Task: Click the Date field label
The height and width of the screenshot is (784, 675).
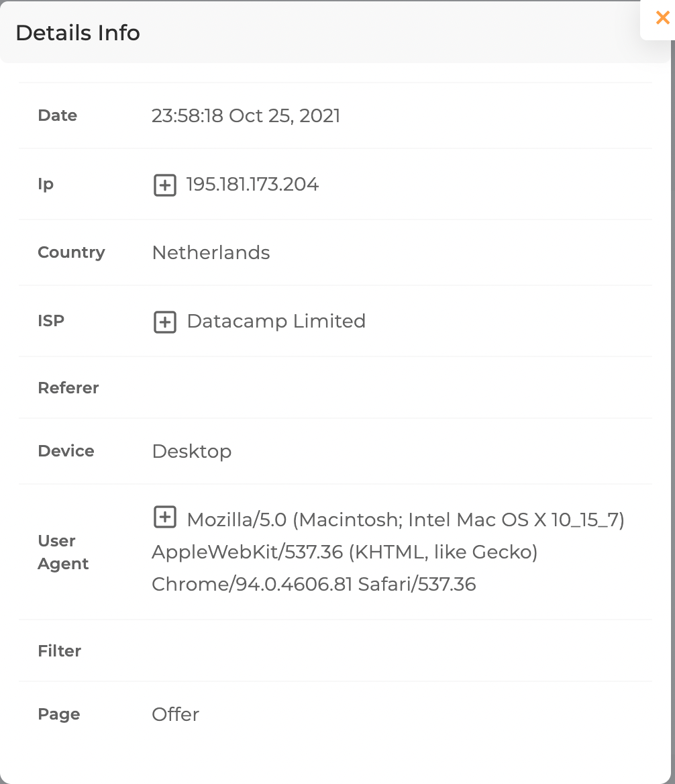Action: (x=58, y=115)
